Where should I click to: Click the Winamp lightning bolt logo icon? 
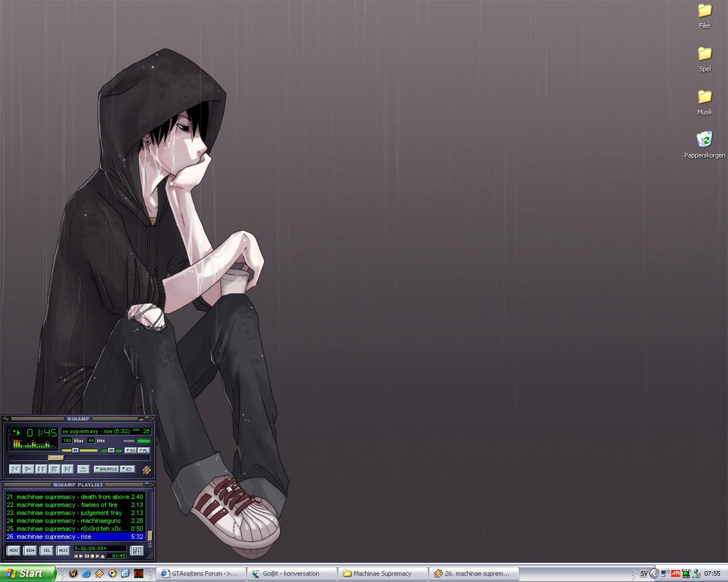(147, 470)
